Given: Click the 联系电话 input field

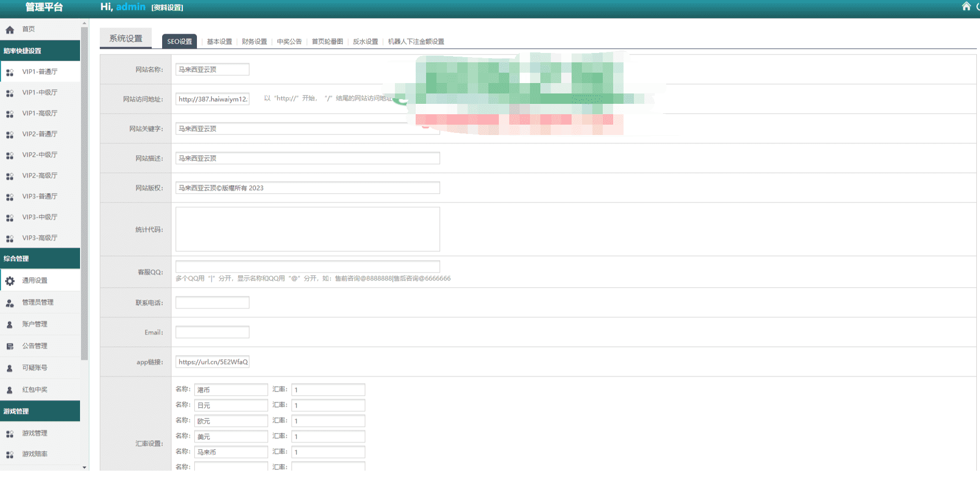Looking at the screenshot, I should 212,303.
